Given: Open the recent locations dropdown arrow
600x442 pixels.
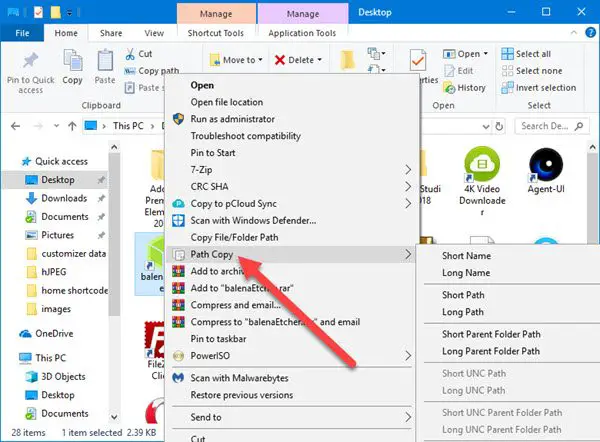Looking at the screenshot, I should pos(57,126).
